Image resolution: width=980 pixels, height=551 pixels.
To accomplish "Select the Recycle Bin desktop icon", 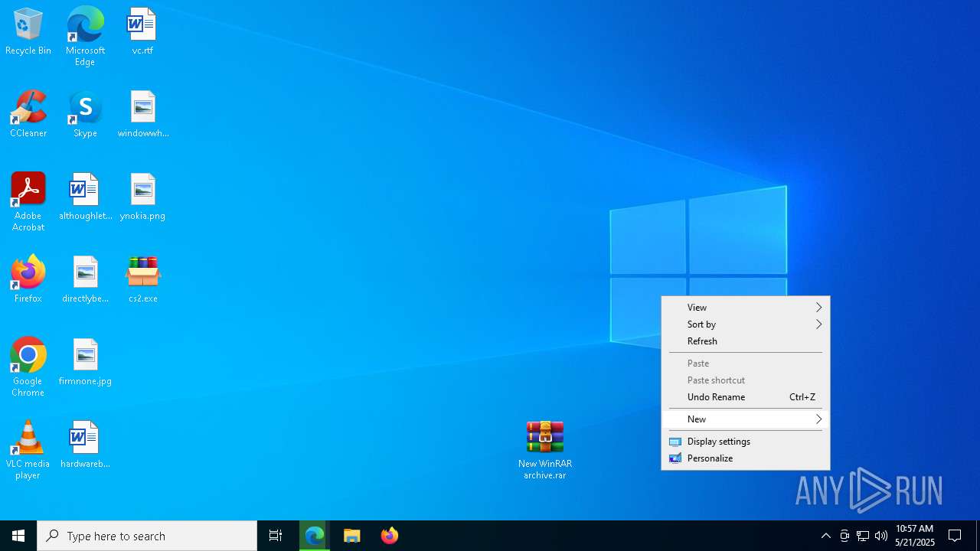I will pos(28,32).
